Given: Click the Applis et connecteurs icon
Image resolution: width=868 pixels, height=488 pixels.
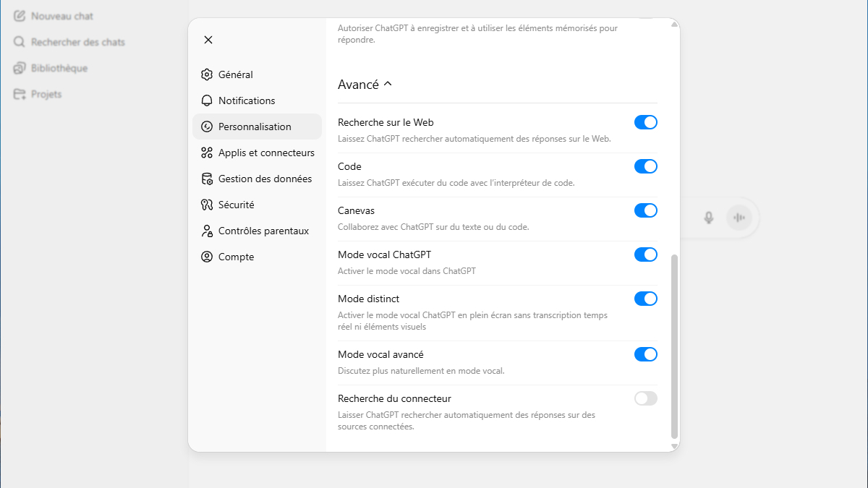Looking at the screenshot, I should coord(207,153).
